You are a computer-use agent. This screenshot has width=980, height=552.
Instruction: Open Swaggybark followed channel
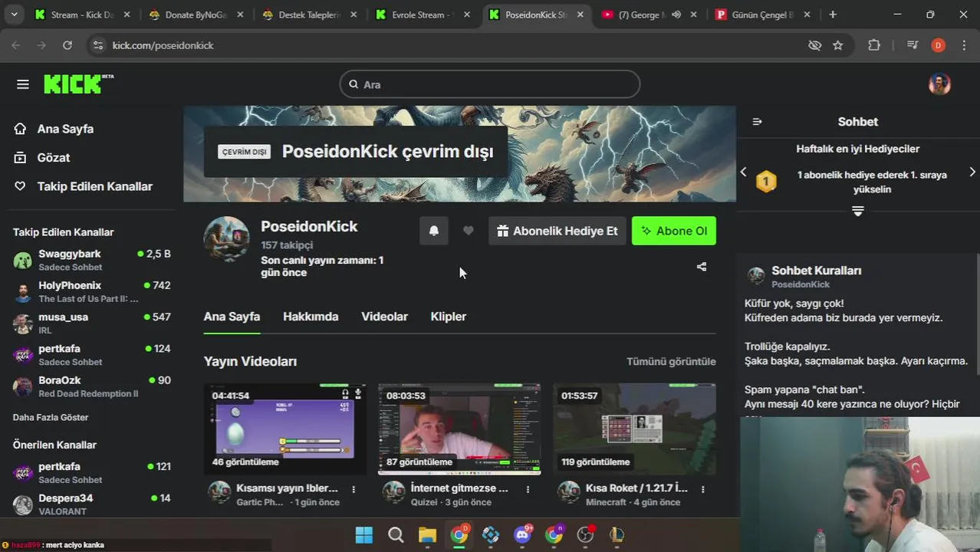(91, 260)
